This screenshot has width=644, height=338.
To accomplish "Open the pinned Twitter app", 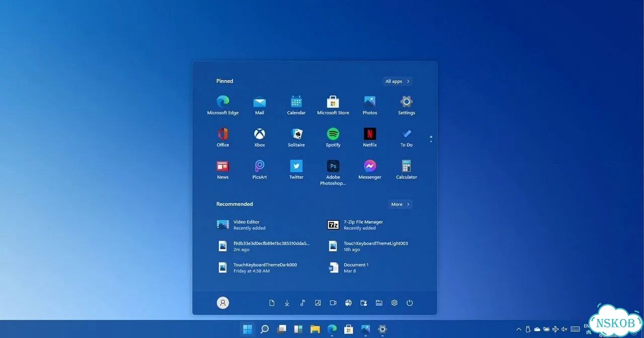I will point(296,170).
